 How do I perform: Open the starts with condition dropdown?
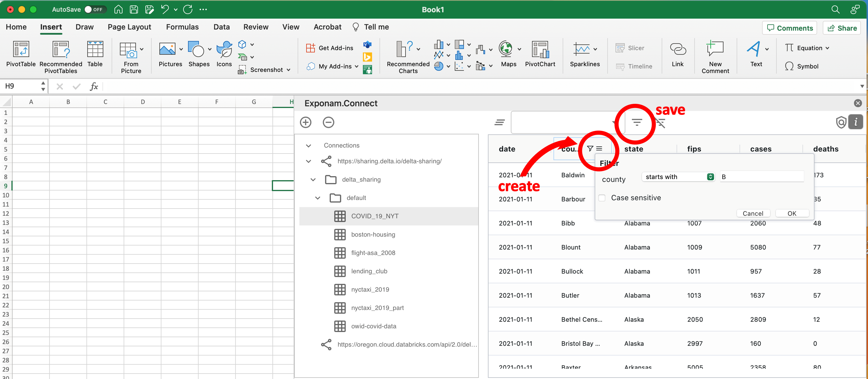[x=678, y=177]
